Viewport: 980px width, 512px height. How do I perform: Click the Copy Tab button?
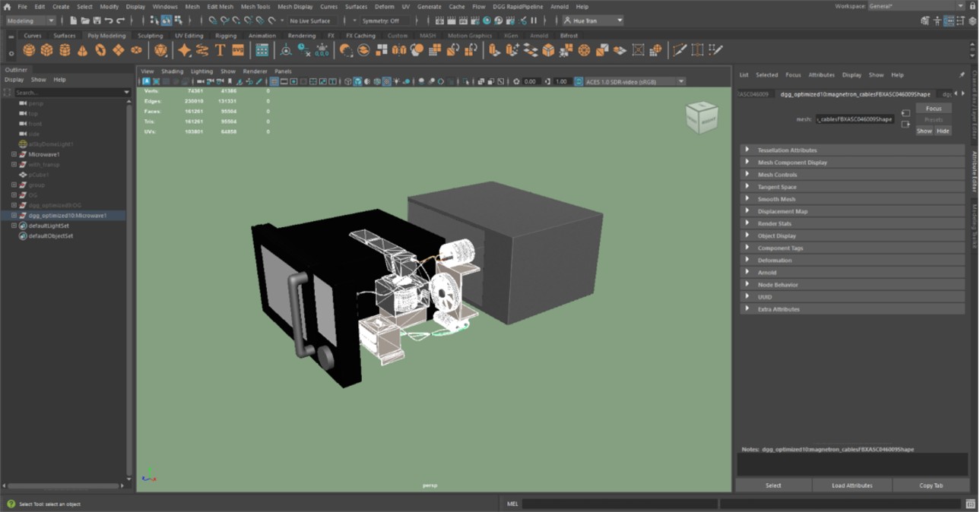[x=931, y=485]
